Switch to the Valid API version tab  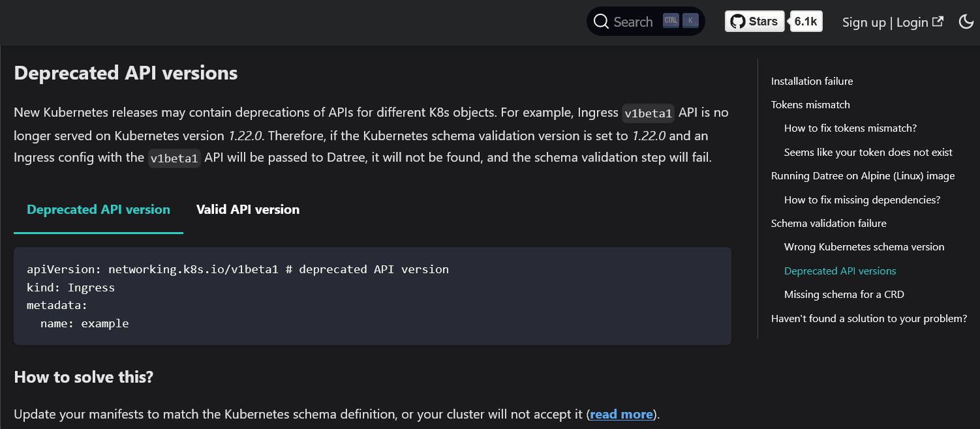247,209
